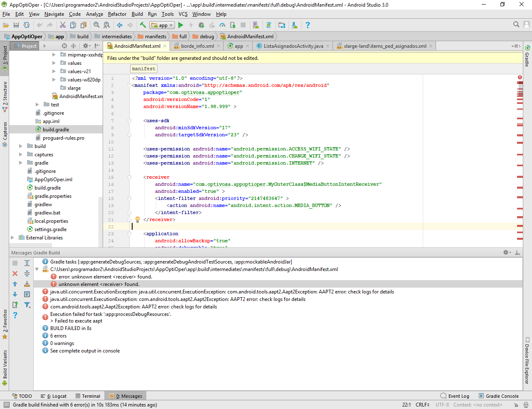Click the Help question mark toolbar icon
This screenshot has width=532, height=409.
(x=308, y=25)
